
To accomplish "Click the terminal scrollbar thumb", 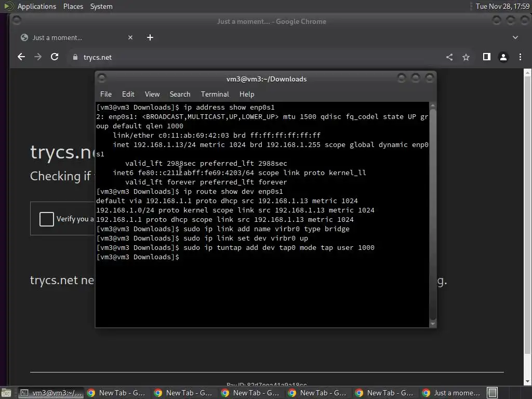I will (x=433, y=214).
